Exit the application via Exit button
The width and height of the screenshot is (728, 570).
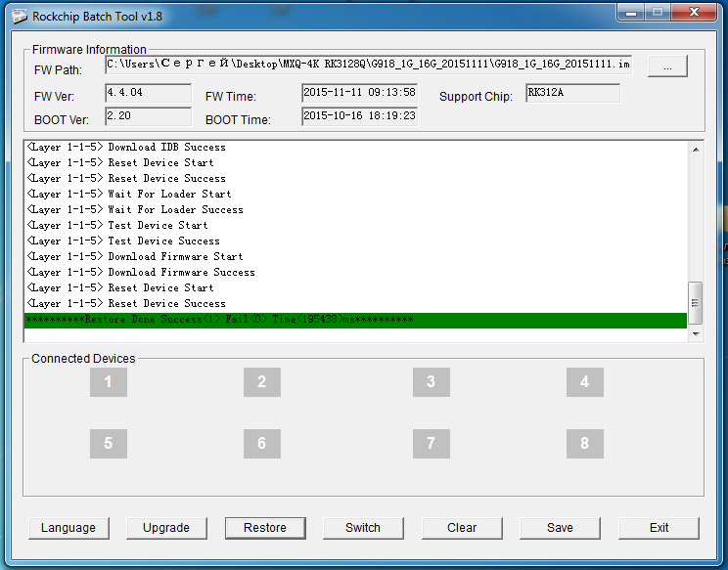(x=659, y=528)
